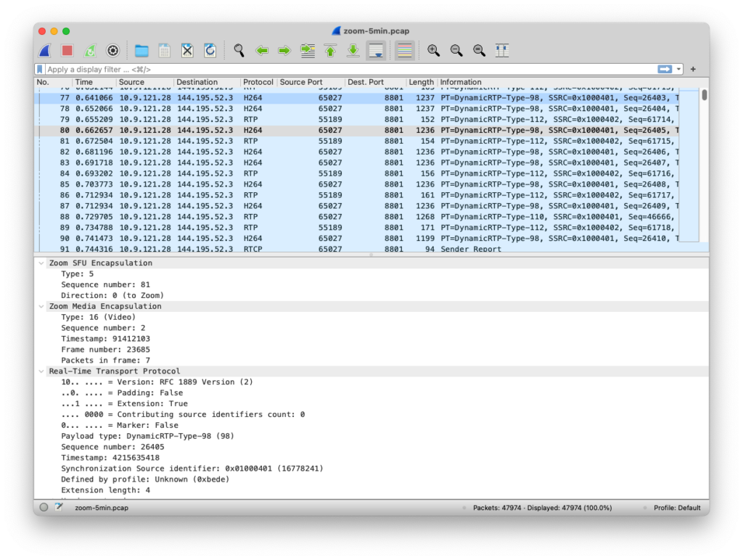Click the shark fin start capture icon
The height and width of the screenshot is (560, 743).
point(45,50)
